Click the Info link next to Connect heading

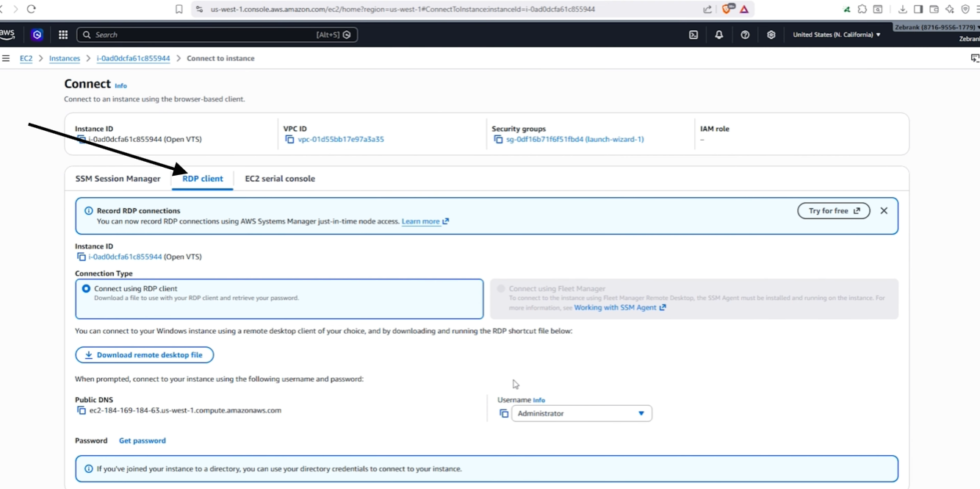pyautogui.click(x=121, y=86)
